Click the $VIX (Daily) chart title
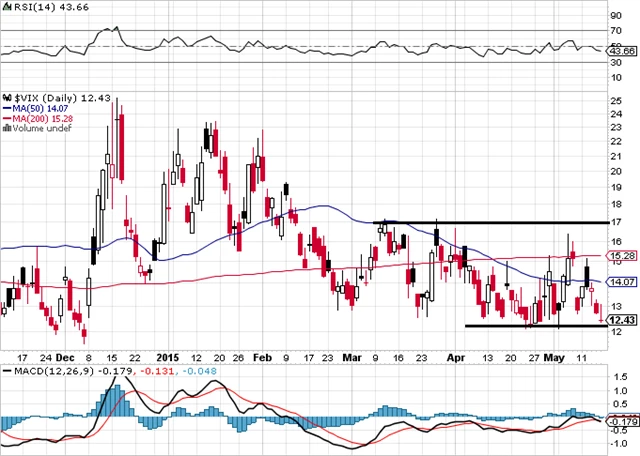640x456 pixels. [x=48, y=95]
